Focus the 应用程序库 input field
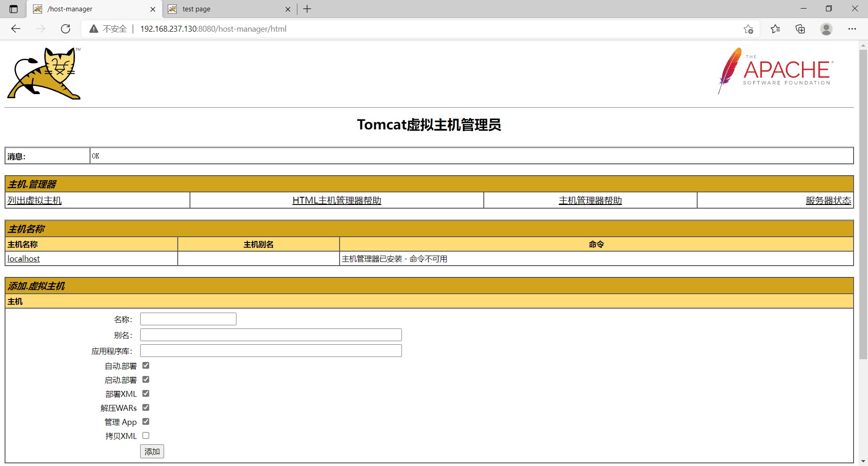The width and height of the screenshot is (868, 466). point(271,351)
